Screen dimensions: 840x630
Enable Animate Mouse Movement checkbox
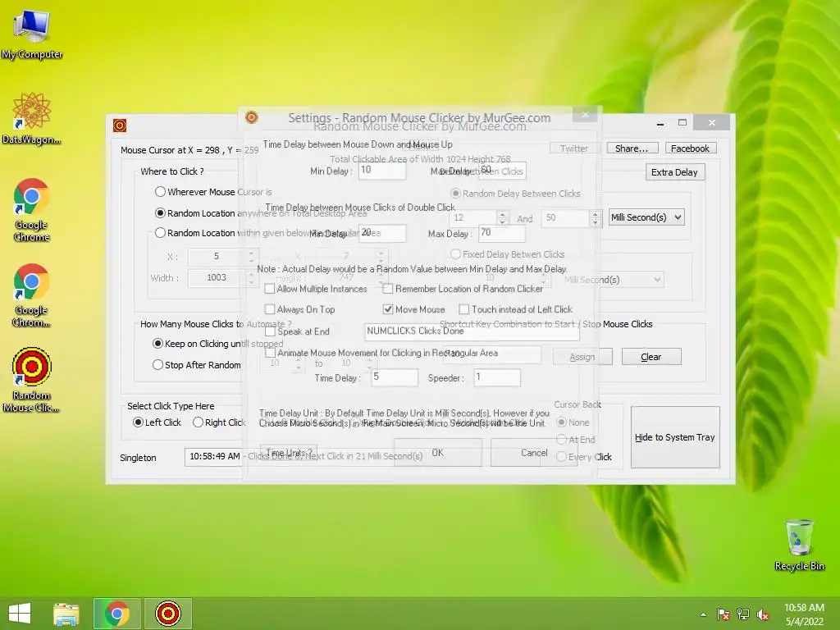(270, 353)
